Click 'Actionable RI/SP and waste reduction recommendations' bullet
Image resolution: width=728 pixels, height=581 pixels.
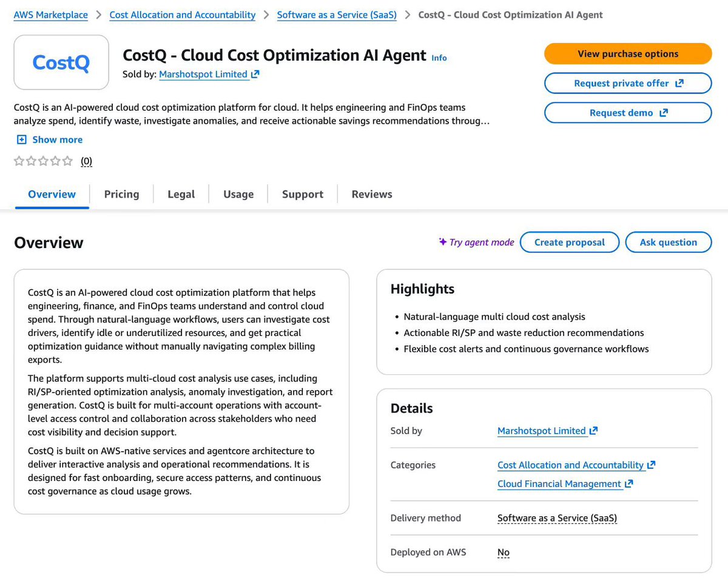[x=524, y=332]
